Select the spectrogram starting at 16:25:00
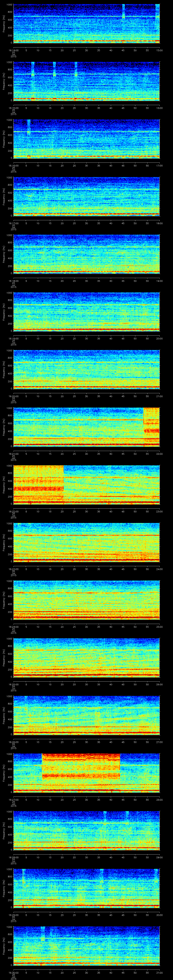Image resolution: width=173 pixels, height=980 pixels. point(87,657)
